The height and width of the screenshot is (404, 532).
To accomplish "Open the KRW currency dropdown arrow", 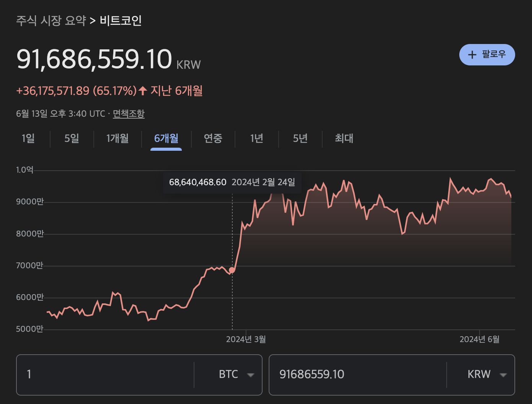I will (x=503, y=375).
